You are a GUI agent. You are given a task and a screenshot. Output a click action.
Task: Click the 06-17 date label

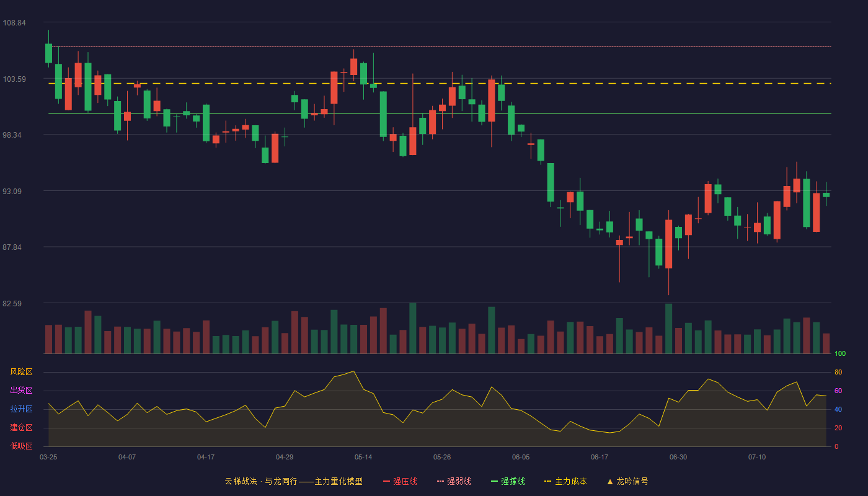tap(600, 457)
